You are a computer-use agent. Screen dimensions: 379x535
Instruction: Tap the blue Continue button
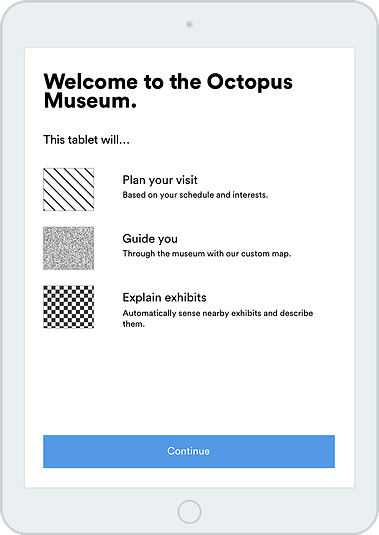(189, 451)
